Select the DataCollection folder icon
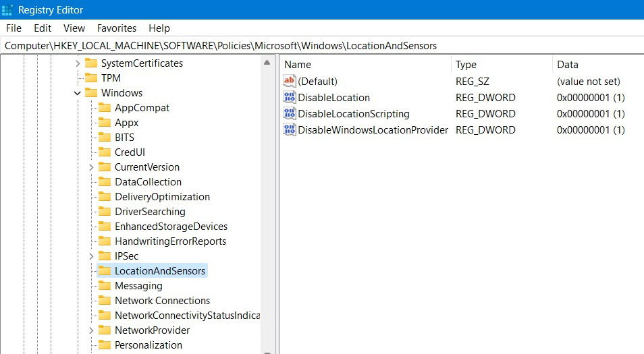 (x=105, y=181)
